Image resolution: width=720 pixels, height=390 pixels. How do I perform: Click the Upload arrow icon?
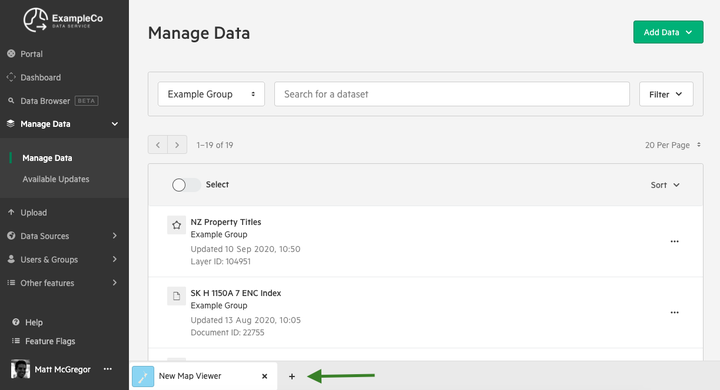coord(11,212)
